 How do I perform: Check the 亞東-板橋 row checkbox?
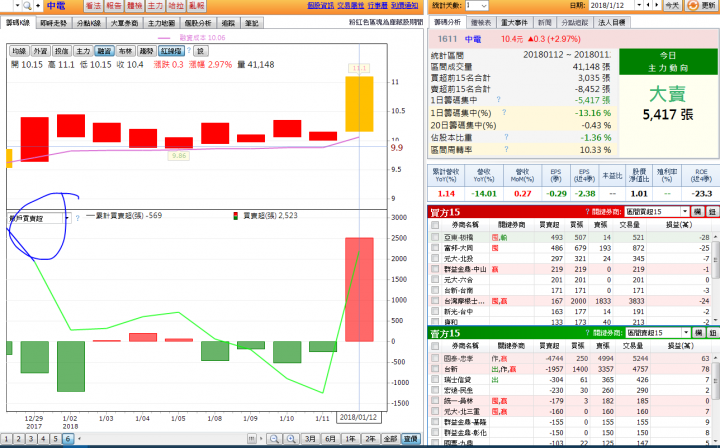click(435, 237)
